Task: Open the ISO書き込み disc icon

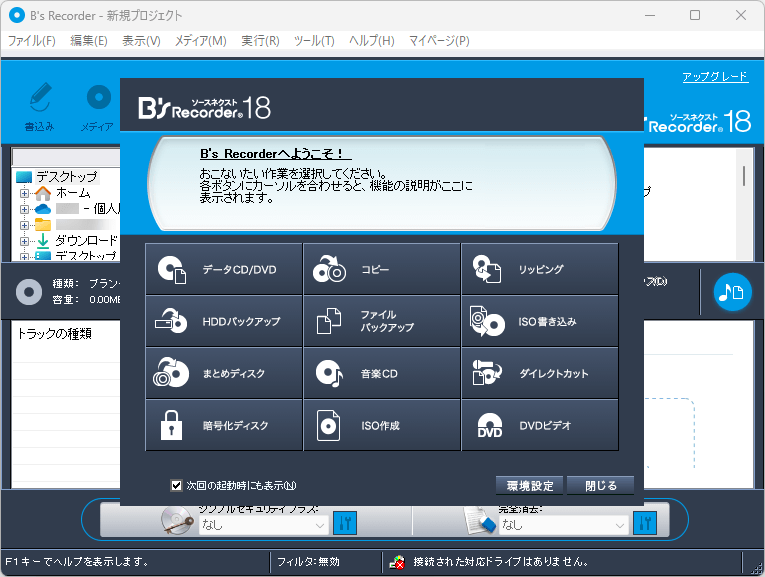Action: coord(486,321)
